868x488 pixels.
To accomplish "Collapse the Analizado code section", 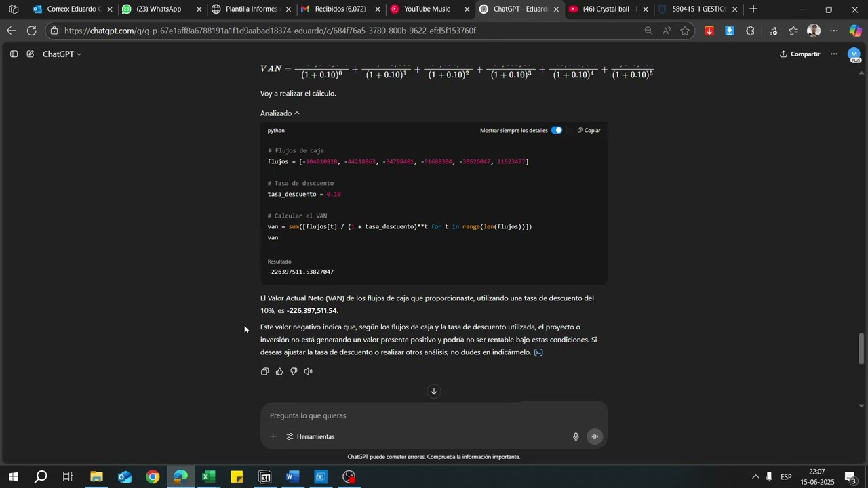I will [x=280, y=113].
